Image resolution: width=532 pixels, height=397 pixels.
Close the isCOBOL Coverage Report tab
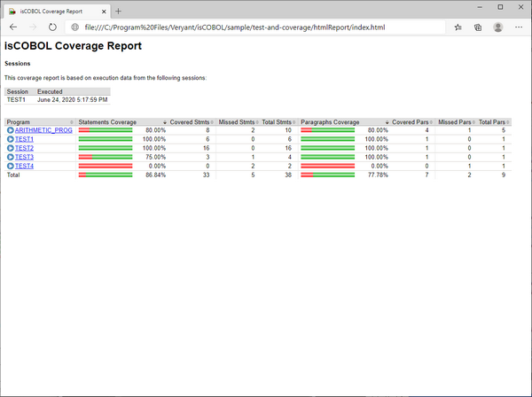[104, 12]
